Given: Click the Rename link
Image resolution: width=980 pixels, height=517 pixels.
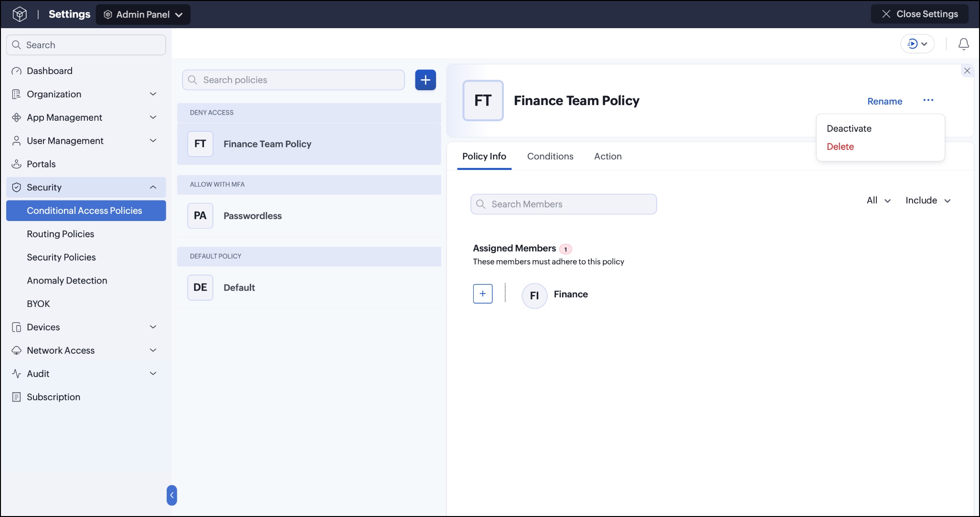Looking at the screenshot, I should click(884, 101).
